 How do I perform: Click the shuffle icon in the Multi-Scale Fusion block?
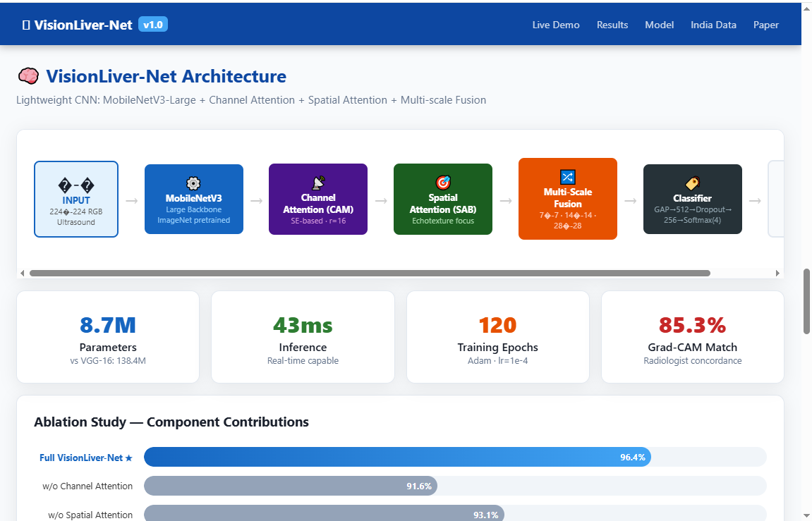(568, 177)
